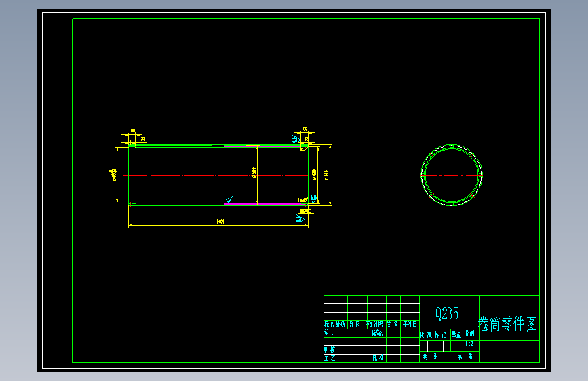Image resolution: width=588 pixels, height=381 pixels.
Task: Select the 工艺 label in title block
Action: [x=330, y=358]
